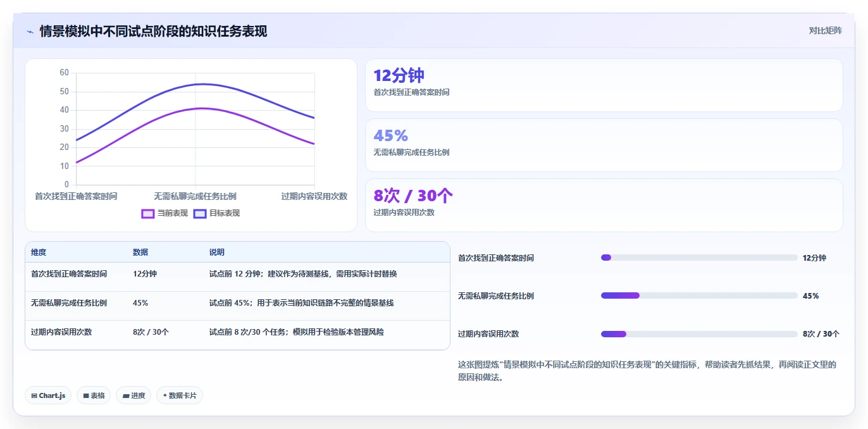Click the description starting 试点前 45%
This screenshot has width=868, height=429.
click(x=301, y=303)
